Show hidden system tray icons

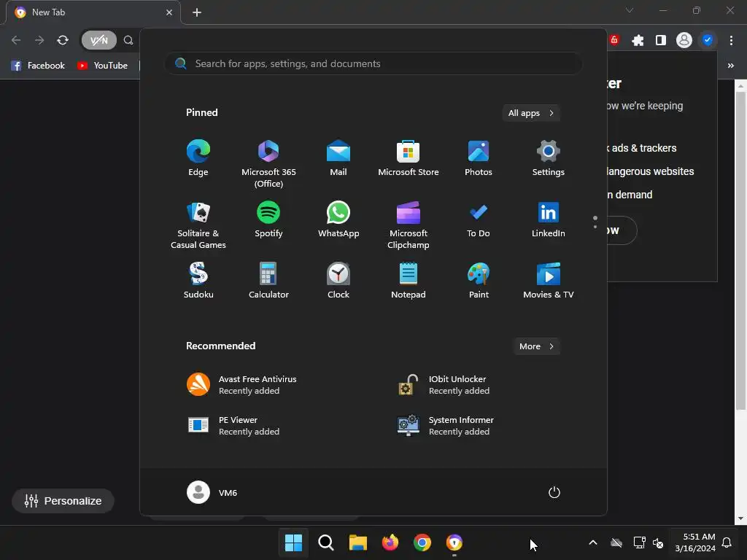click(593, 542)
